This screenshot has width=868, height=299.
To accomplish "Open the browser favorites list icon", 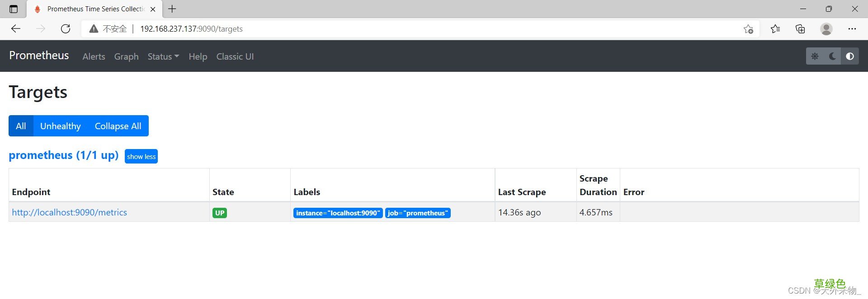I will tap(775, 29).
